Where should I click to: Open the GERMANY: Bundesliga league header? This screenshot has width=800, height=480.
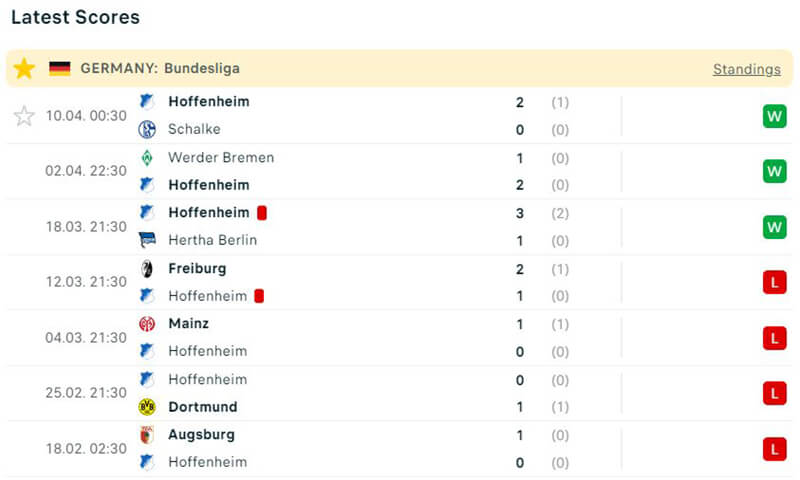160,69
